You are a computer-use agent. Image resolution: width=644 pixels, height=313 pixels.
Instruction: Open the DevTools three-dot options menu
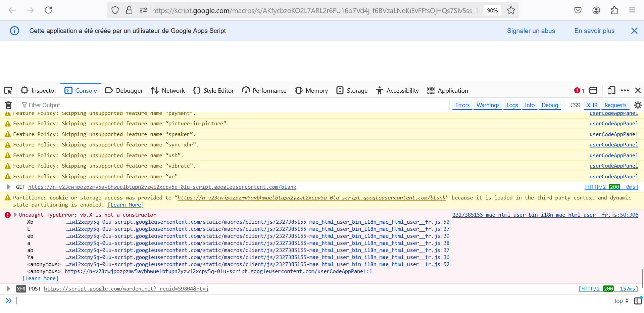pos(625,90)
